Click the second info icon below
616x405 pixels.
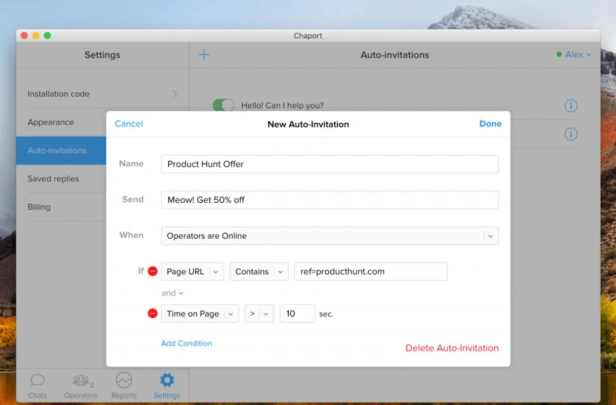pyautogui.click(x=571, y=134)
